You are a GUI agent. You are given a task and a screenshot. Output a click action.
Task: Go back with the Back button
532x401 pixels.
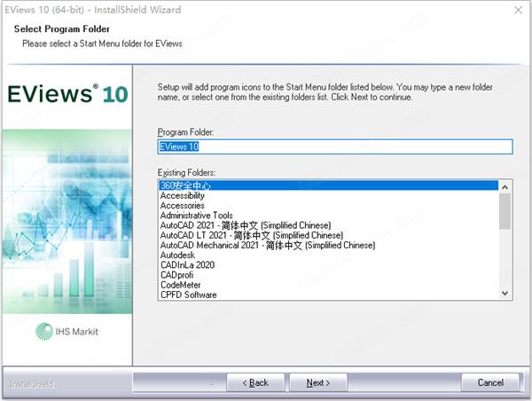click(x=255, y=382)
